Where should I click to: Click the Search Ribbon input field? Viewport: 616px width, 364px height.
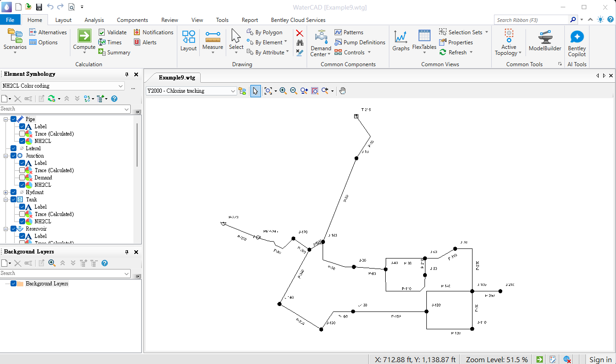pos(532,20)
